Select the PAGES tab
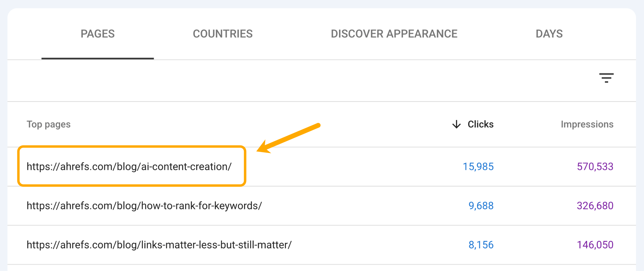 97,34
